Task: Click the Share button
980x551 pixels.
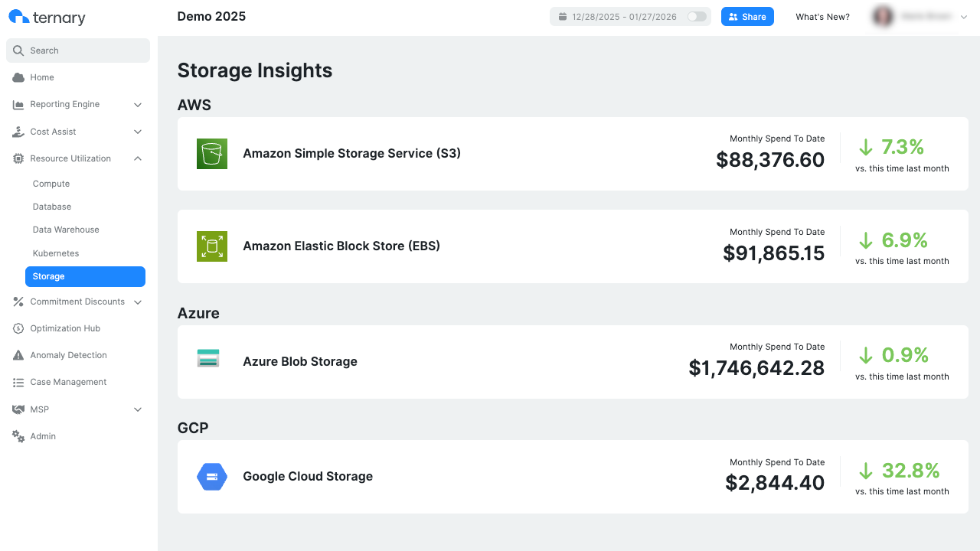Action: (747, 15)
